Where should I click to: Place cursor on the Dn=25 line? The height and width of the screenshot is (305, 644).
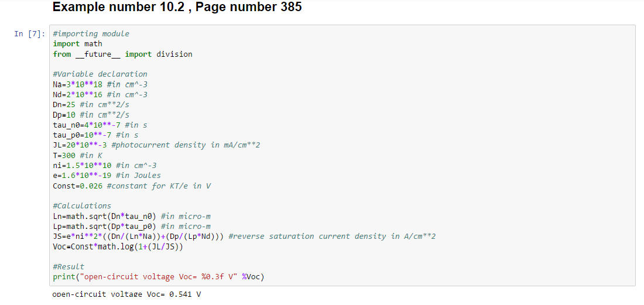[91, 104]
